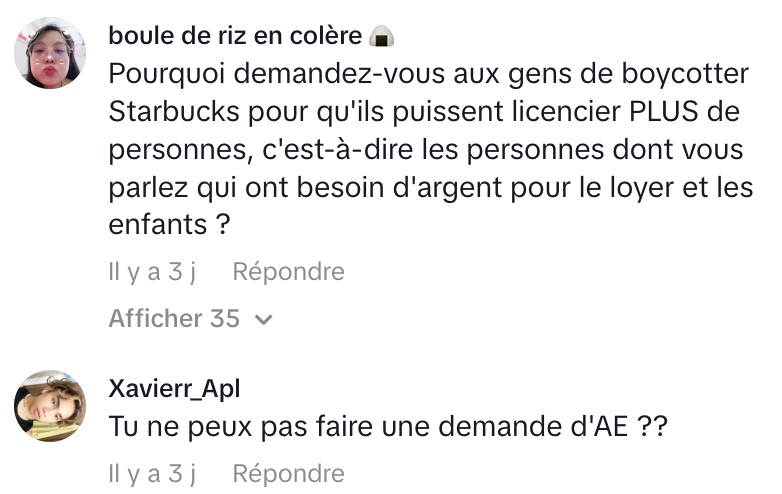This screenshot has height=494, width=782.
Task: Open Xavierr_Apl's profile avatar
Action: tap(50, 405)
